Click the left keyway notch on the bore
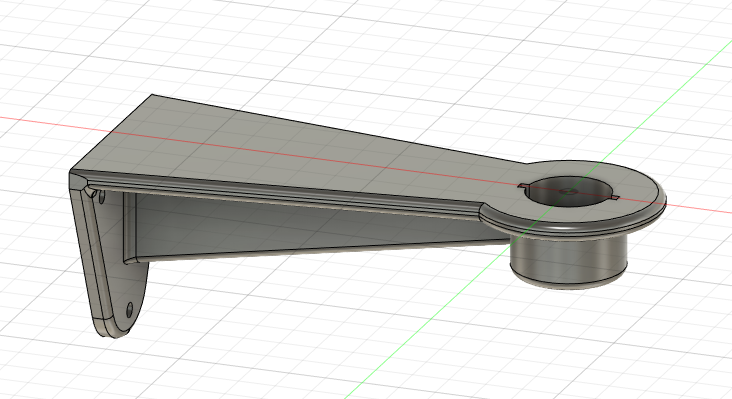The height and width of the screenshot is (399, 732). click(x=522, y=186)
